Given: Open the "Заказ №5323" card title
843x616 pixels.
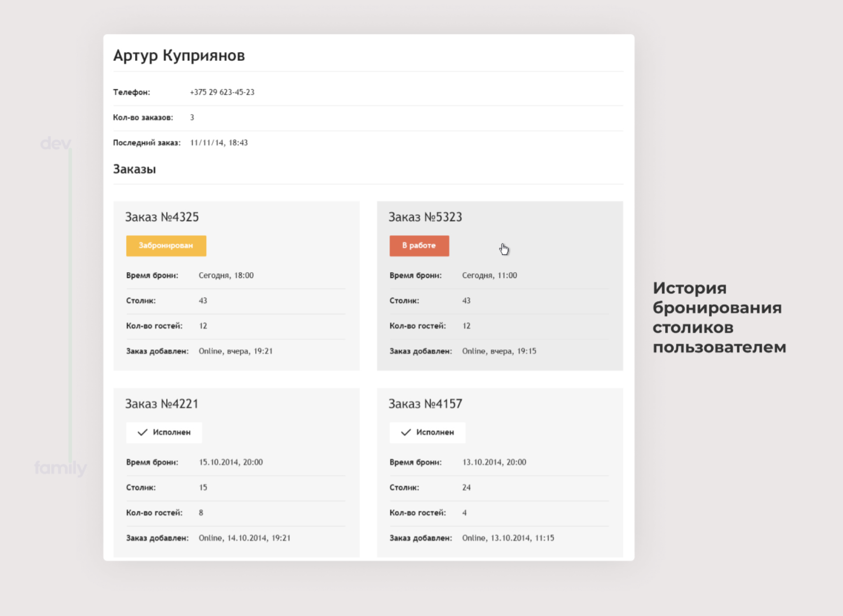Looking at the screenshot, I should click(x=425, y=217).
